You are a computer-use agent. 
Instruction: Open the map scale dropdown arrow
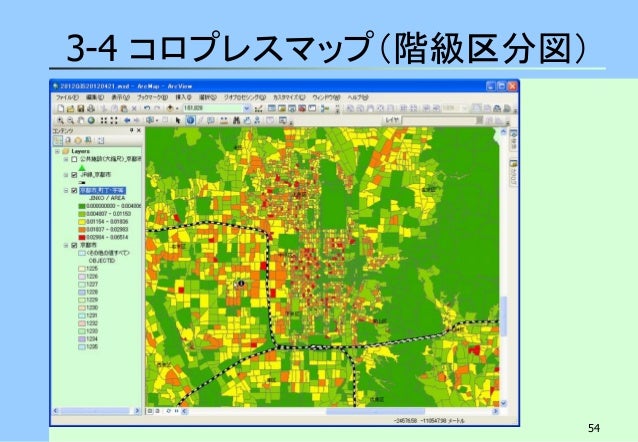click(x=247, y=108)
